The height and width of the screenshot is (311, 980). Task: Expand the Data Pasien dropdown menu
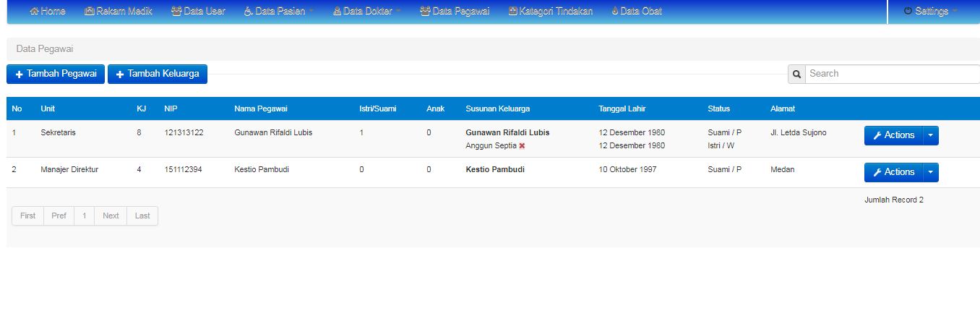point(279,11)
